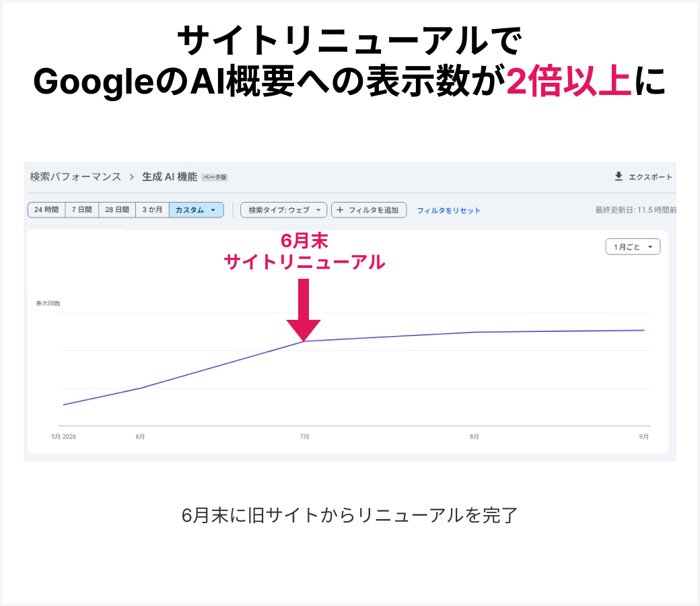Select the 24 時間 range tab
This screenshot has width=700, height=606.
click(46, 210)
